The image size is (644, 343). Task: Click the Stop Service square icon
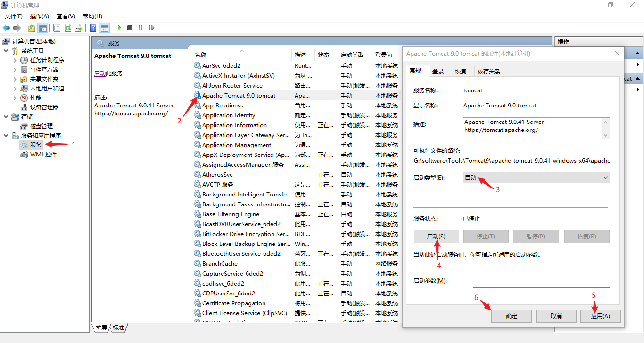(130, 28)
